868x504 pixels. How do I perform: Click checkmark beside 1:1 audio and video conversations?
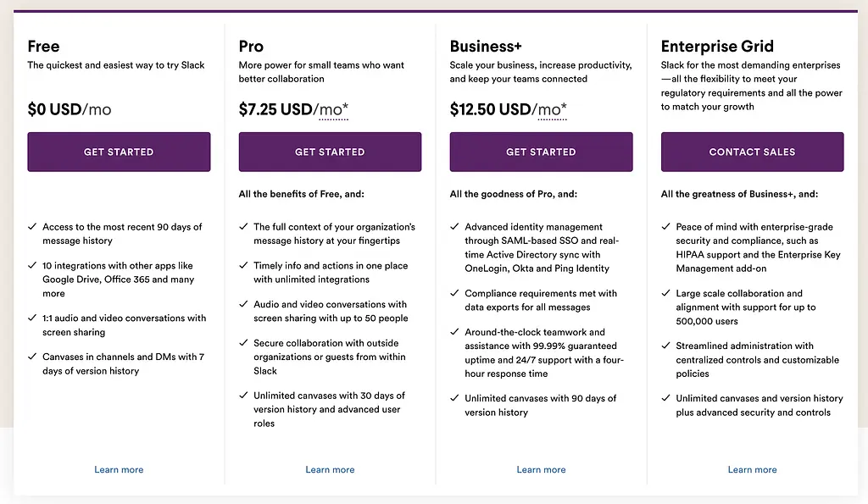coord(32,318)
